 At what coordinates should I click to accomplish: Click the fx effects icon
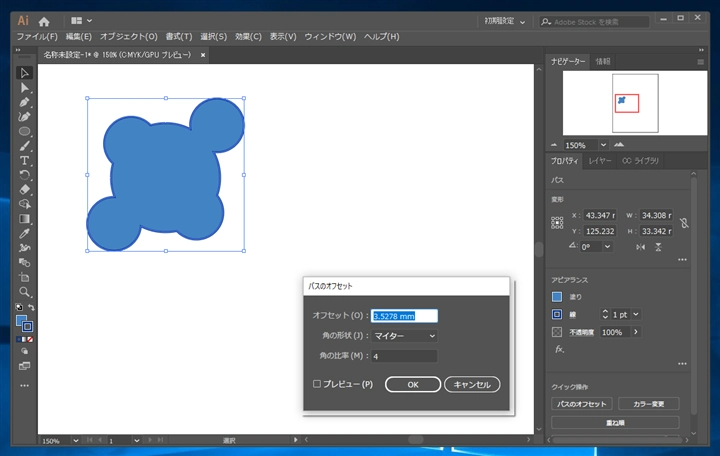559,349
